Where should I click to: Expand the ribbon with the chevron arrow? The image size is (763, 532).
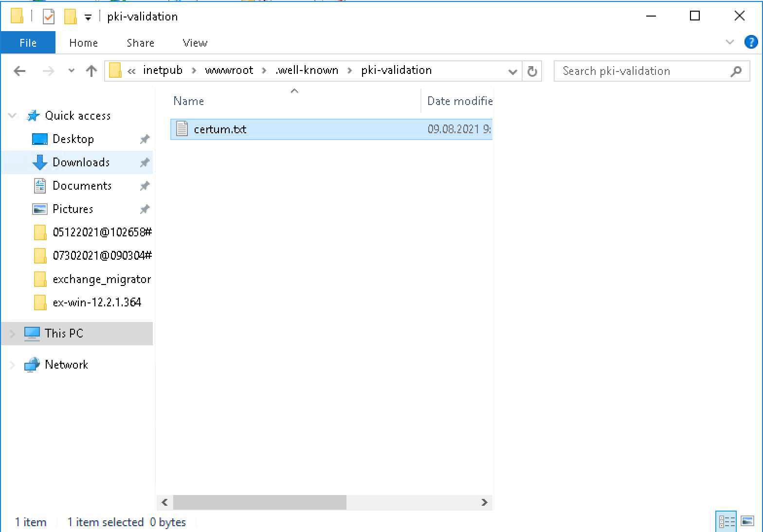coord(729,42)
